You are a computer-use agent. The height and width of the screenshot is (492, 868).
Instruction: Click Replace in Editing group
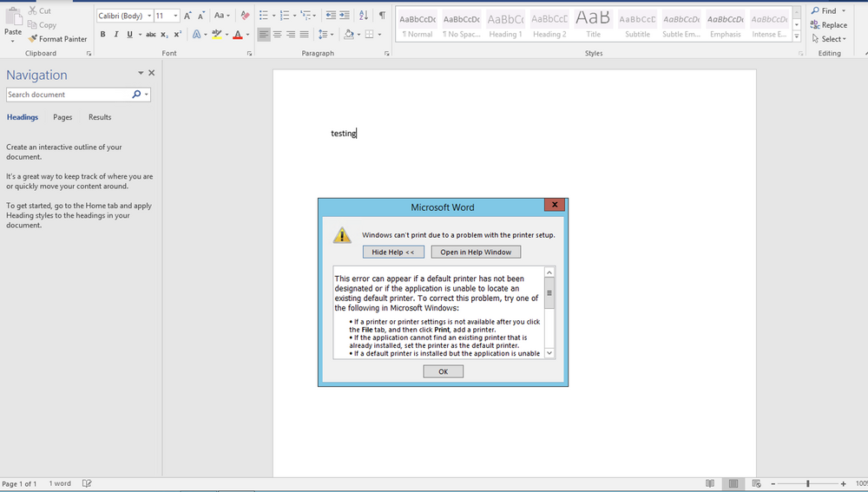829,25
